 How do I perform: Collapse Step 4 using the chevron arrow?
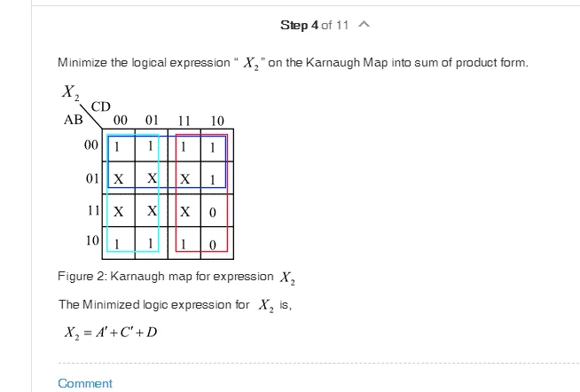[364, 25]
